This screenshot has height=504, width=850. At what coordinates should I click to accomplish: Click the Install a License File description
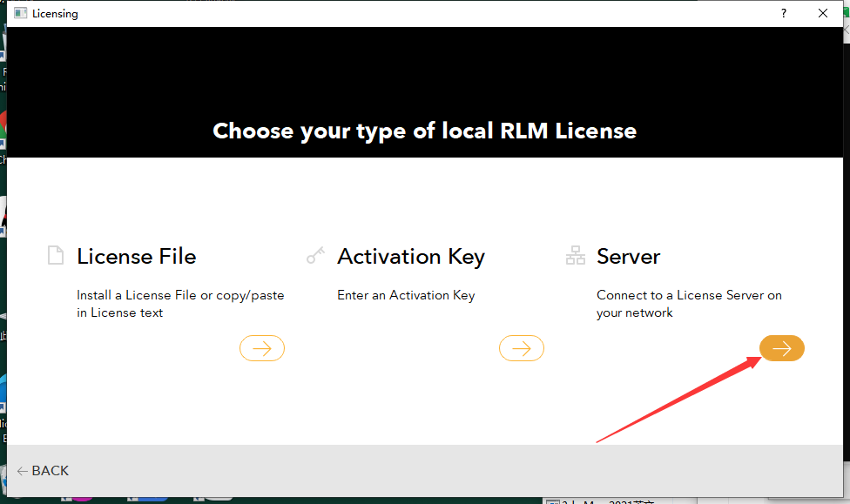(180, 304)
